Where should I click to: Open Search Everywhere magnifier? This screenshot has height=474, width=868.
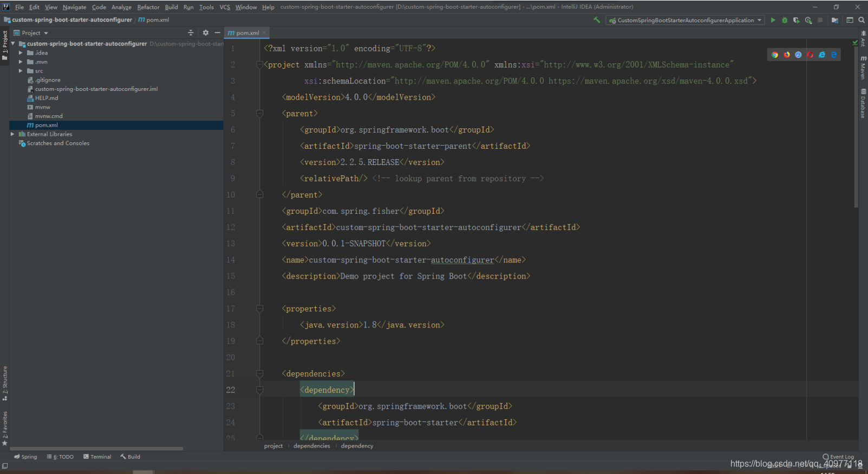(862, 20)
